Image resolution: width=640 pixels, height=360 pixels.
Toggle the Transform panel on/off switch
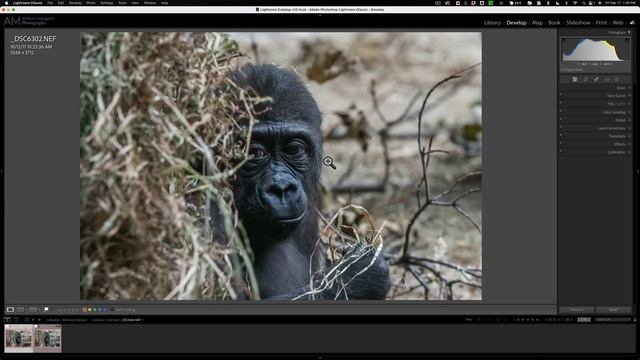tap(561, 136)
